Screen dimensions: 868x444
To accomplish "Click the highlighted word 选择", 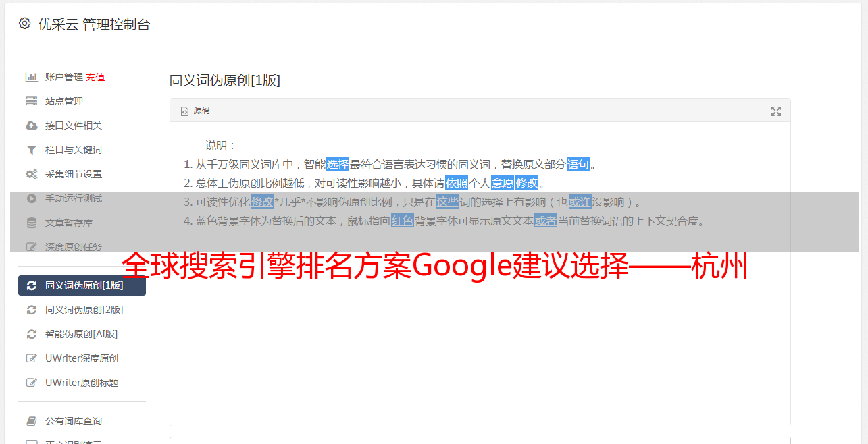I will coord(338,164).
